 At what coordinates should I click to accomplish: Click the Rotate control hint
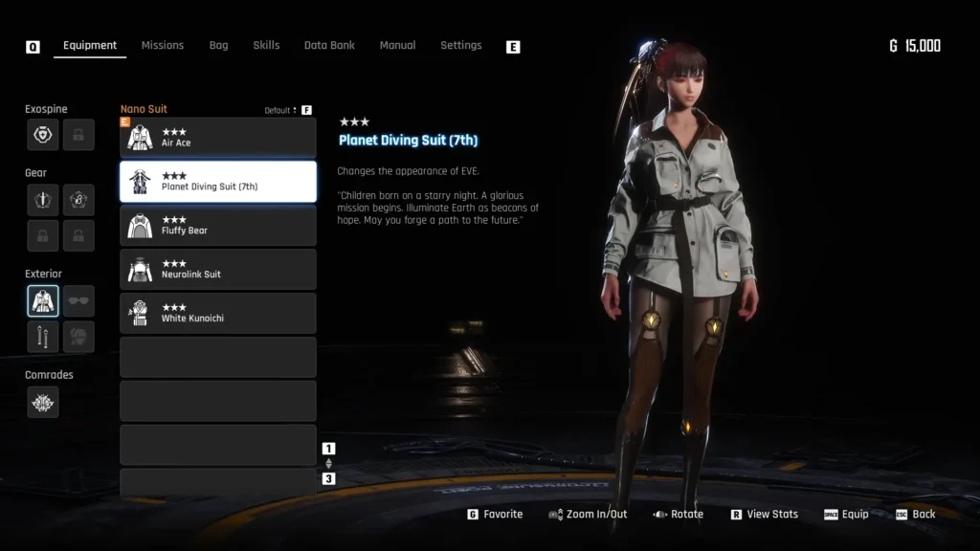point(679,514)
